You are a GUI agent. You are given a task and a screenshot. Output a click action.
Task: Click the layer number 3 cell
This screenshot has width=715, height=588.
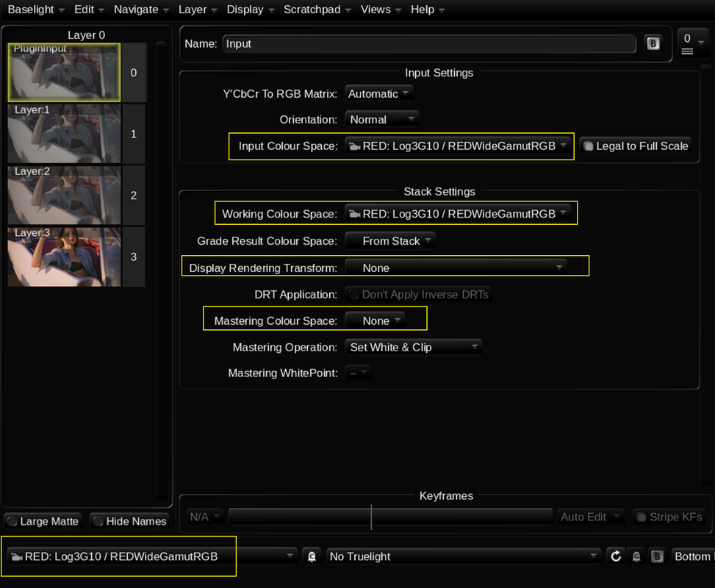[134, 257]
